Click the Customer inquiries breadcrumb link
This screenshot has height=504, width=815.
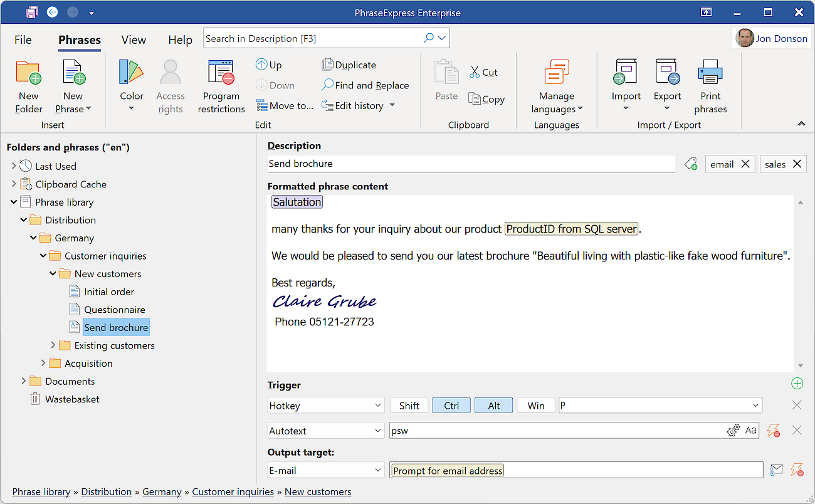pos(233,492)
